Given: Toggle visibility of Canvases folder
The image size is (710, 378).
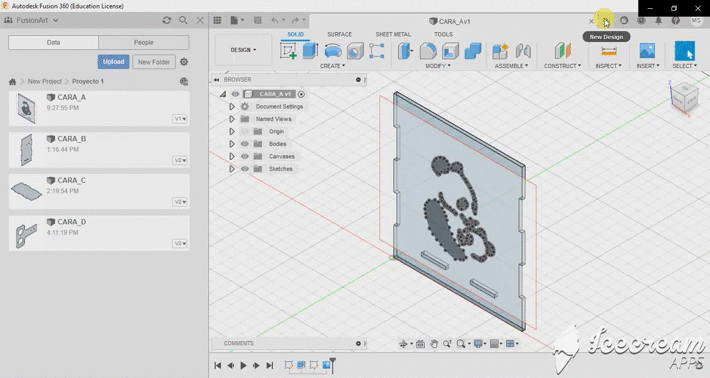Looking at the screenshot, I should (245, 156).
